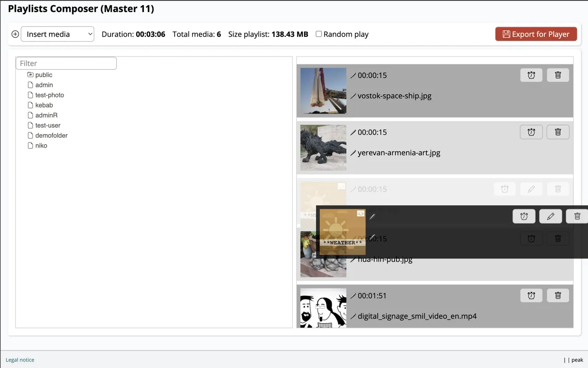Open the clock timer for digital_signage_smil_video_en.mp4
Viewport: 588px width, 368px height.
(531, 296)
